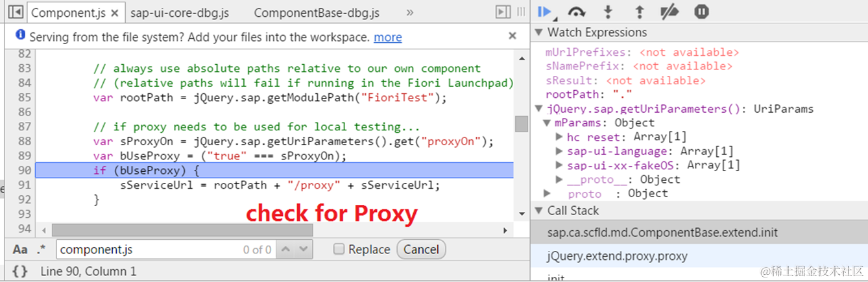Screen dimensions: 868x282
Task: Go to next search result
Action: click(304, 250)
